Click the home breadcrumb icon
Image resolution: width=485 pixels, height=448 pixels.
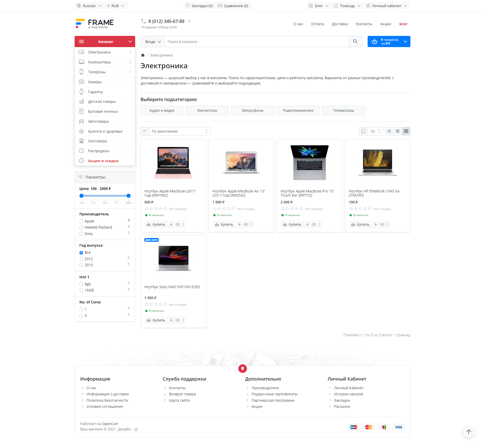(x=143, y=55)
